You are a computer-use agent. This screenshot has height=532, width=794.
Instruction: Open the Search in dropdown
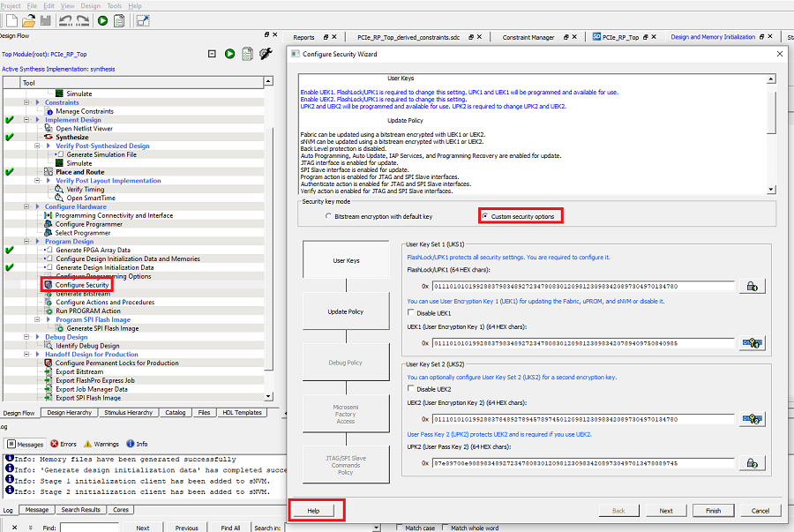(376, 528)
